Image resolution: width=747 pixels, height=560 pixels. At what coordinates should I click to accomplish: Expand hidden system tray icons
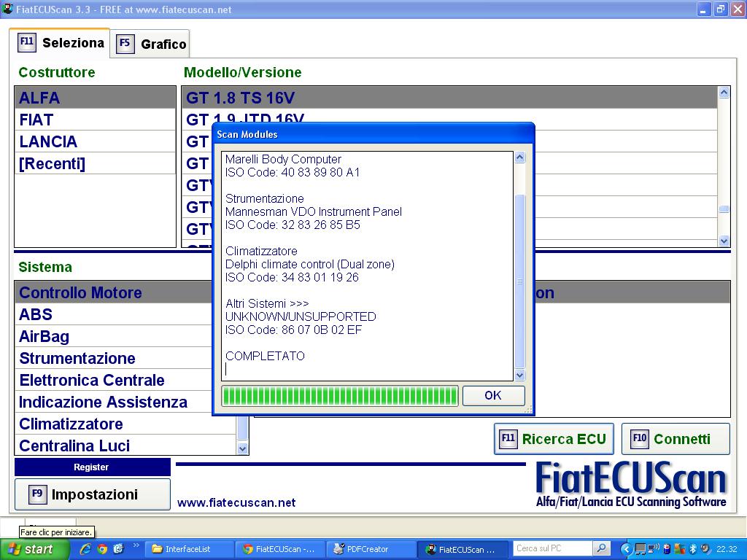[626, 550]
